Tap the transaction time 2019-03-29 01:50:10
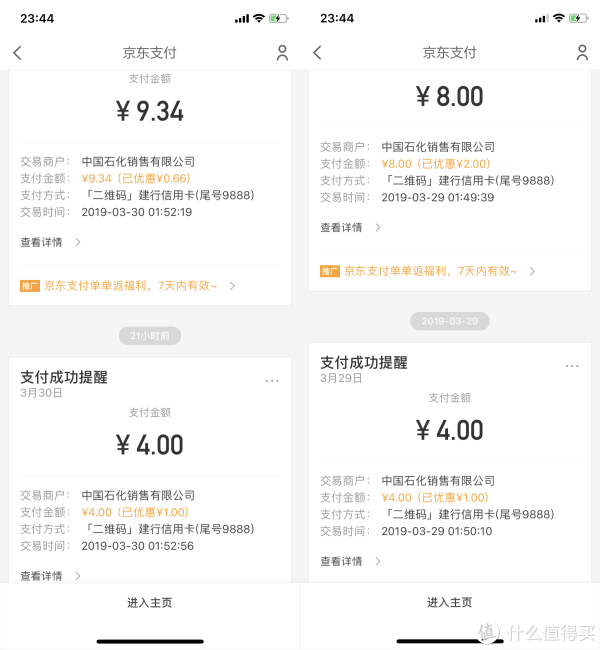600x650 pixels. click(437, 531)
